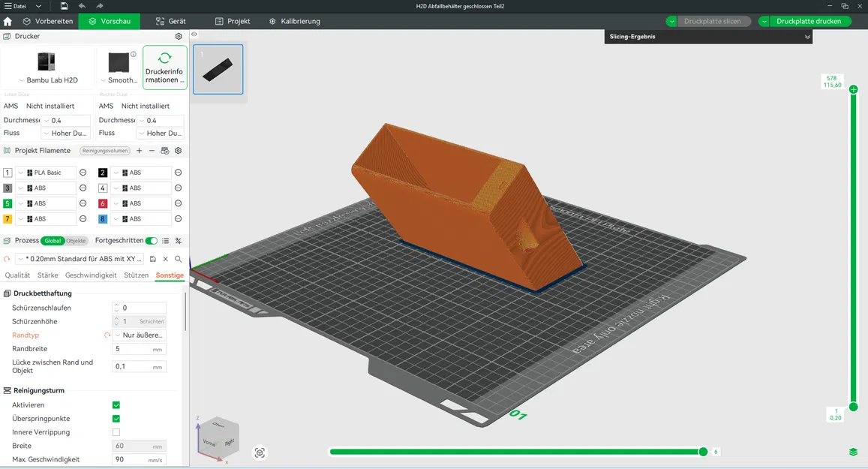Switch to the Vorbereiten tab

47,21
